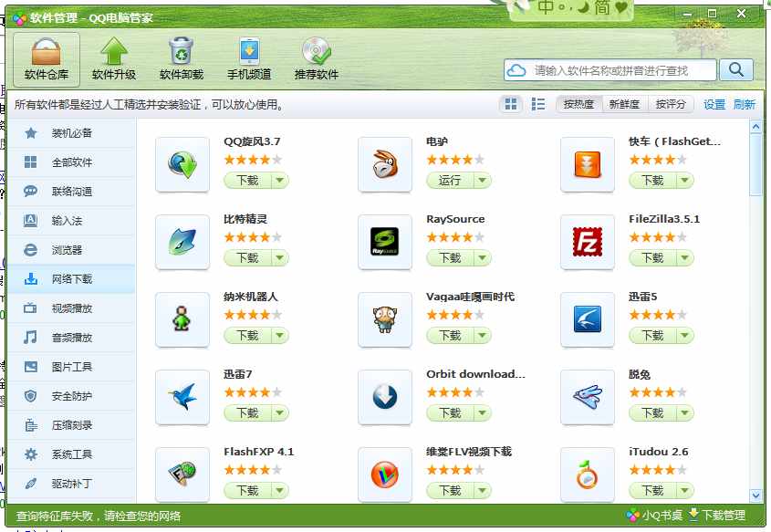Expand the Orbit downloader dropdown arrow

pyautogui.click(x=483, y=413)
